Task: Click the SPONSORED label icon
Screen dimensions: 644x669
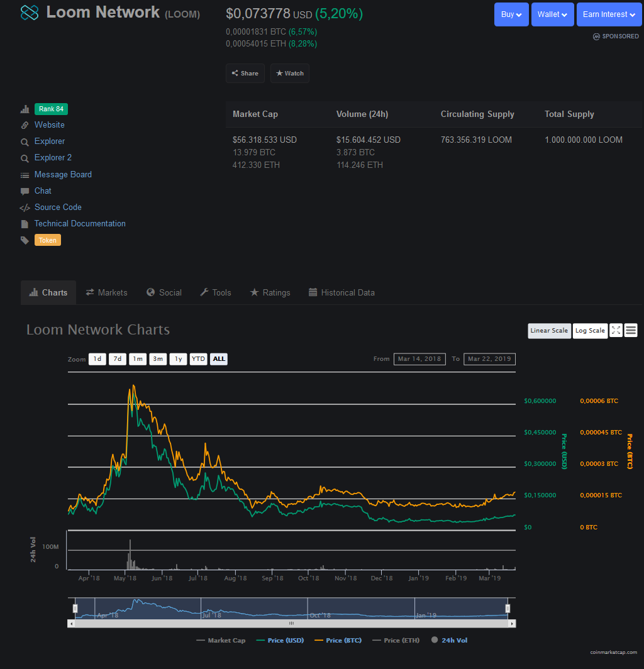Action: click(596, 36)
